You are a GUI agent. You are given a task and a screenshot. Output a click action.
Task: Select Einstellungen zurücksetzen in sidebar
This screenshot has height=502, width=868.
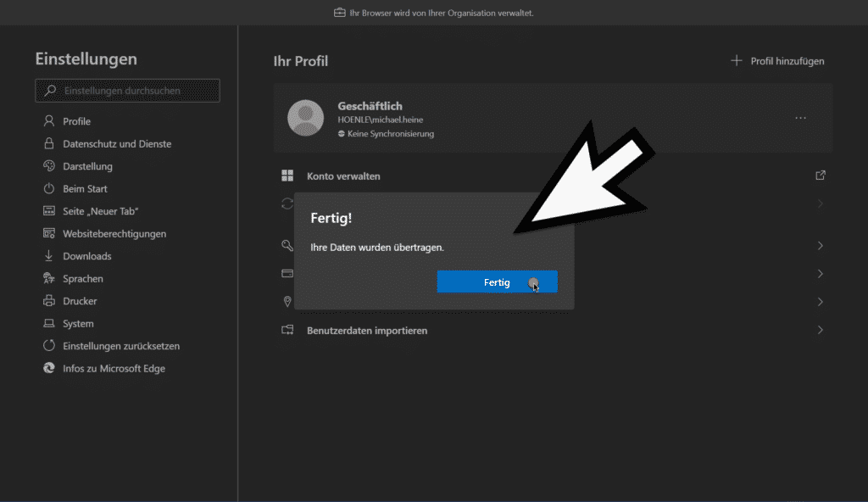pyautogui.click(x=121, y=346)
